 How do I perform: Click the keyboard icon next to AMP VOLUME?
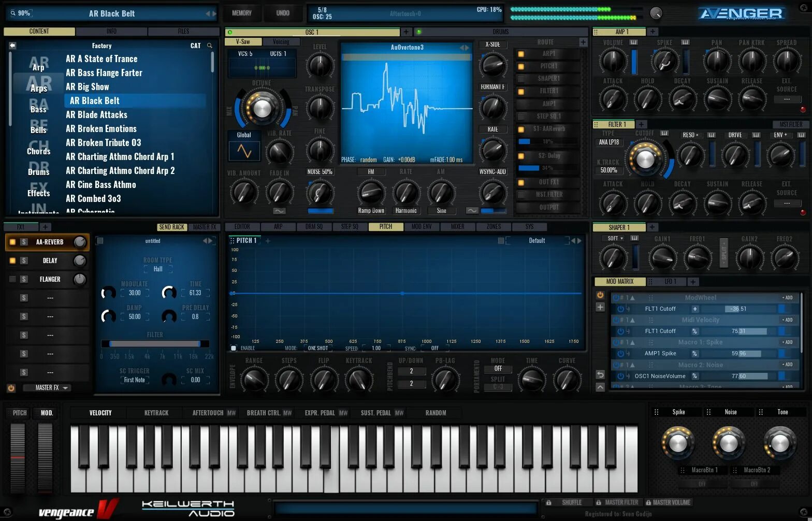(633, 42)
